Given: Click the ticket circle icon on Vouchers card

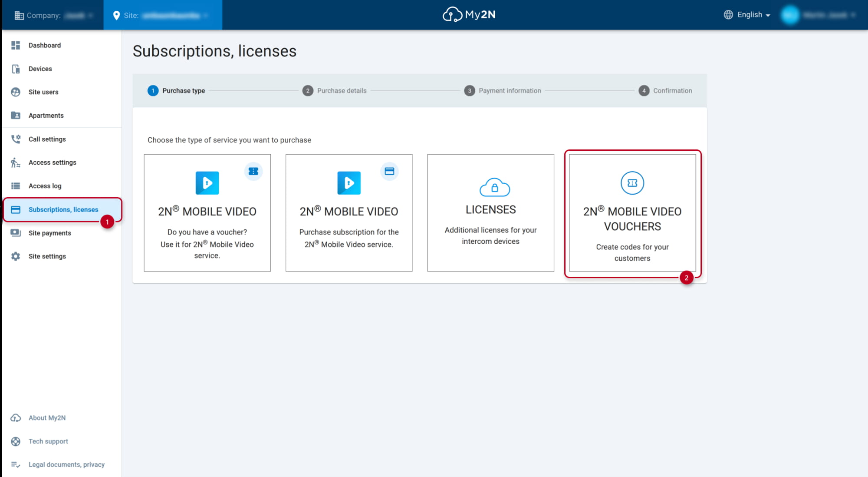Looking at the screenshot, I should (x=632, y=183).
